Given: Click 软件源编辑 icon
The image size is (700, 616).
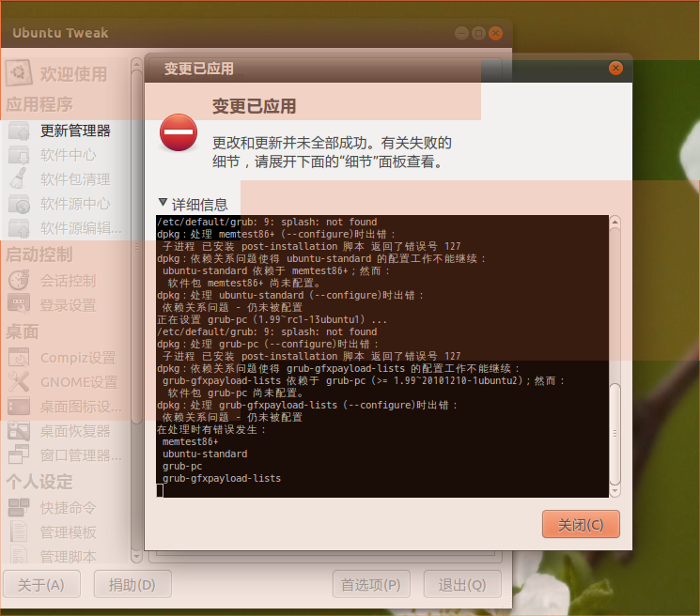Looking at the screenshot, I should tap(19, 228).
